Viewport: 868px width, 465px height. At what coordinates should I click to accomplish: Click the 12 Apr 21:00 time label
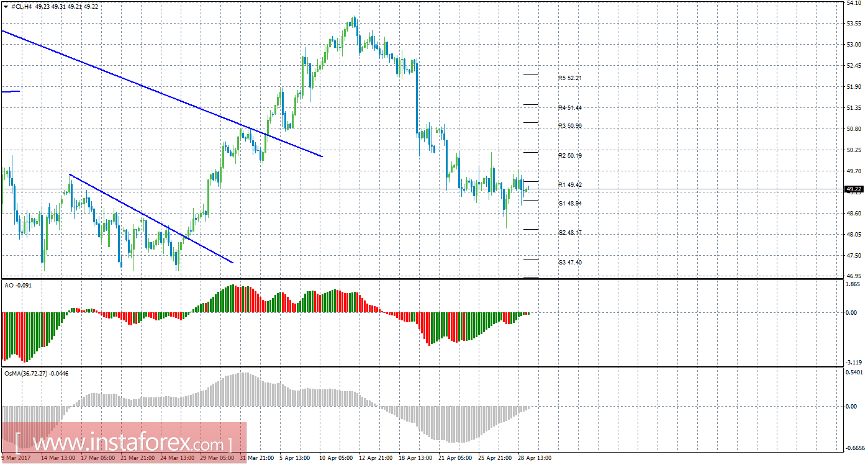376,458
